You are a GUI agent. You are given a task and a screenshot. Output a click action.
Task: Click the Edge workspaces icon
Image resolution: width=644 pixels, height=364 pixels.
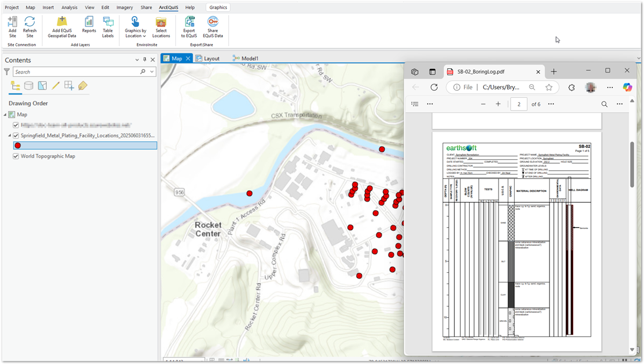(415, 71)
